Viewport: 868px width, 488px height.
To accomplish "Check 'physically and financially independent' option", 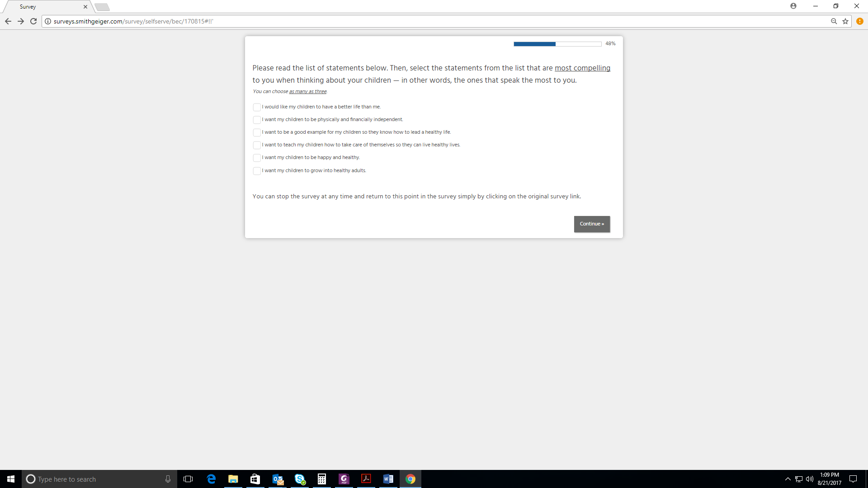I will click(257, 120).
